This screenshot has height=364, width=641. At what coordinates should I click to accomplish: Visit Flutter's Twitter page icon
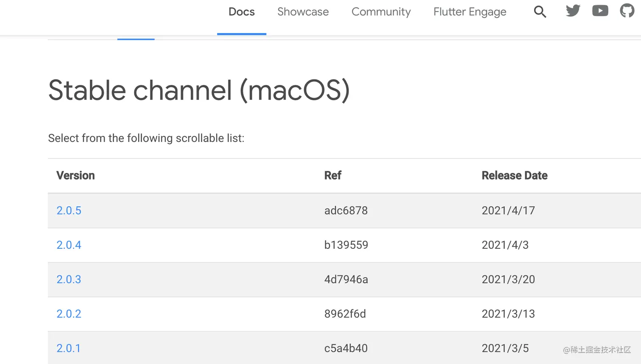click(573, 11)
